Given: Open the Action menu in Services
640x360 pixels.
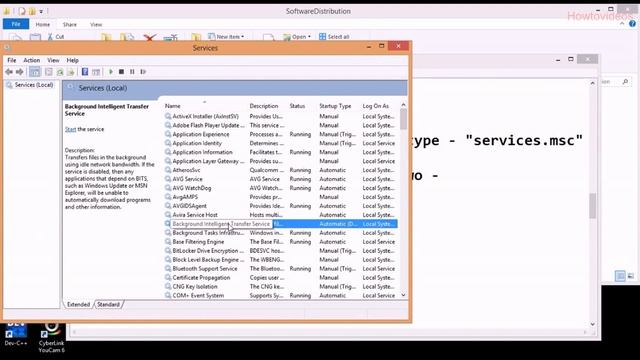Looking at the screenshot, I should [31, 60].
